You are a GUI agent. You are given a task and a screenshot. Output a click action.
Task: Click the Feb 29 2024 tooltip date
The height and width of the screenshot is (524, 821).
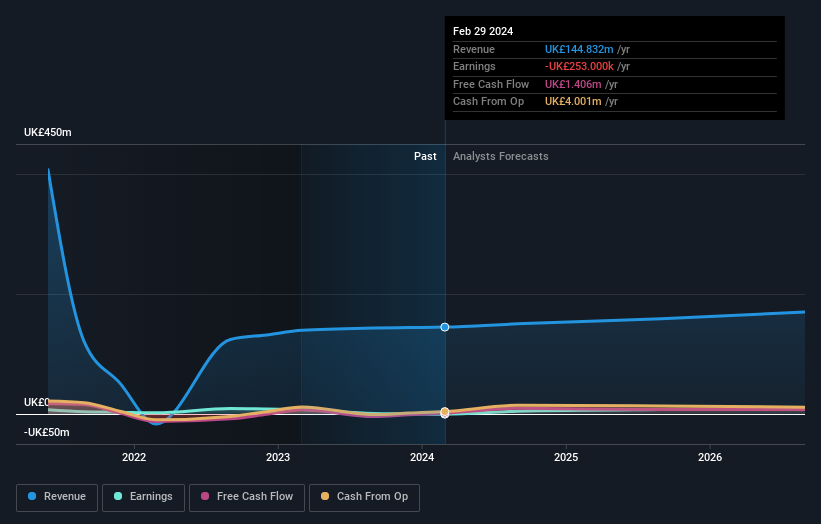(483, 31)
